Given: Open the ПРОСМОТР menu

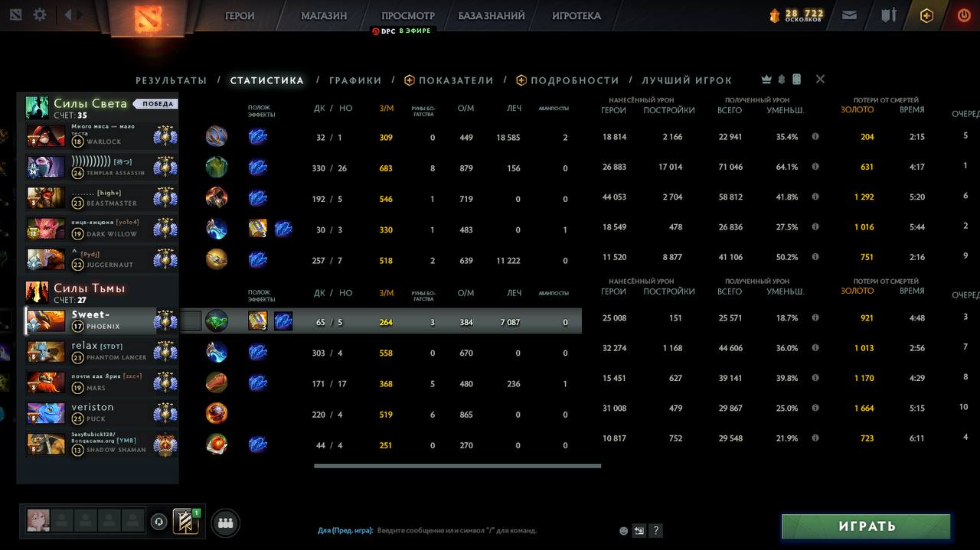Looking at the screenshot, I should pos(408,15).
